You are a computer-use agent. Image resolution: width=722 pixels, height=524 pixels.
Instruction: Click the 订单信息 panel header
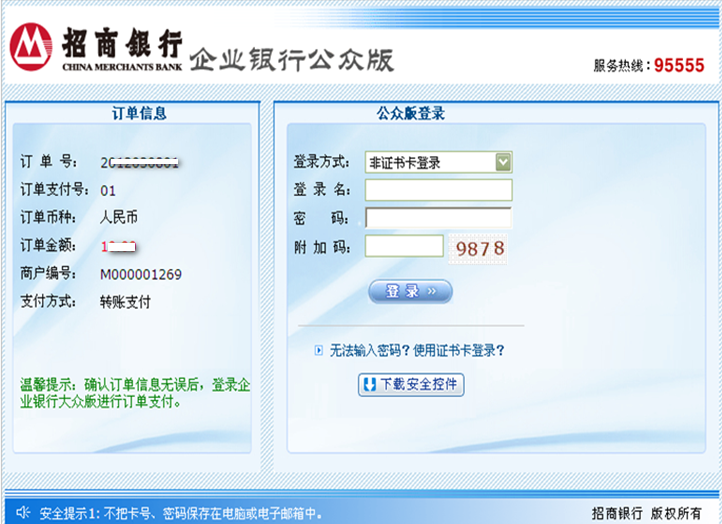point(138,114)
